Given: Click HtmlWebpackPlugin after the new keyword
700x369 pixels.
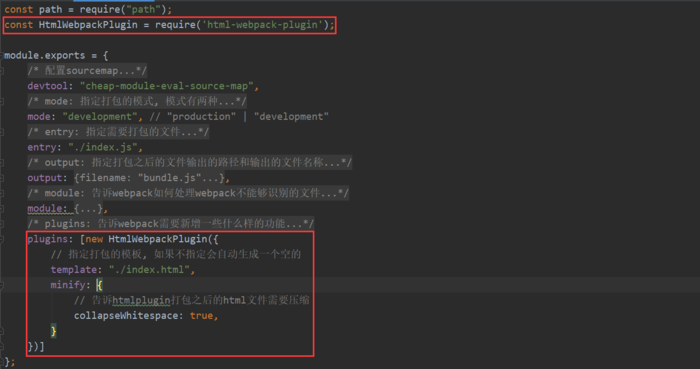Looking at the screenshot, I should (158, 239).
